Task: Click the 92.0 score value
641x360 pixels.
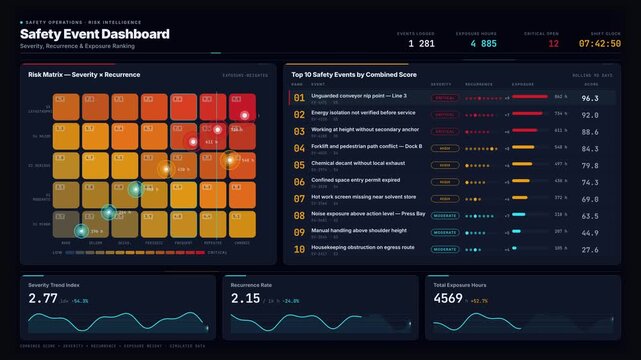Action: [590, 115]
